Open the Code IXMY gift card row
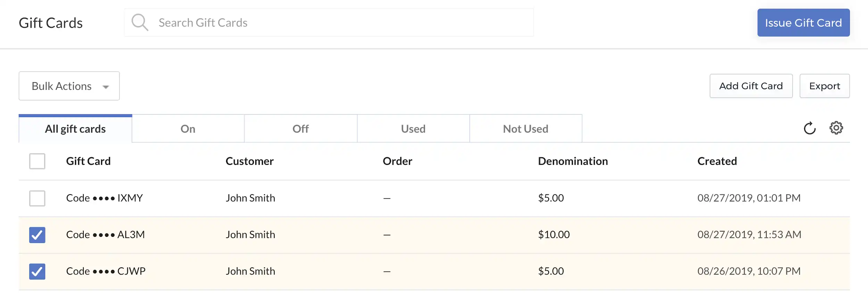Screen dimensions: 868x302 point(434,198)
